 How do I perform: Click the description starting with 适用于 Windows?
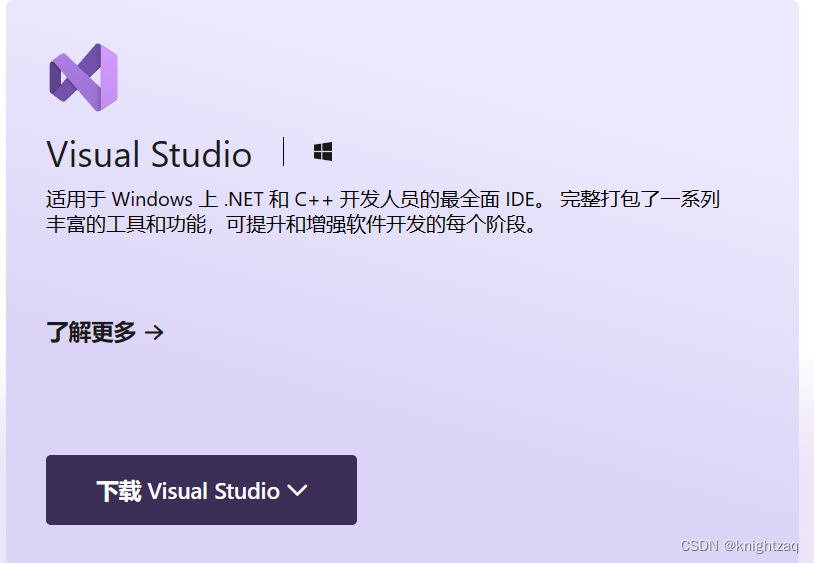pos(383,212)
